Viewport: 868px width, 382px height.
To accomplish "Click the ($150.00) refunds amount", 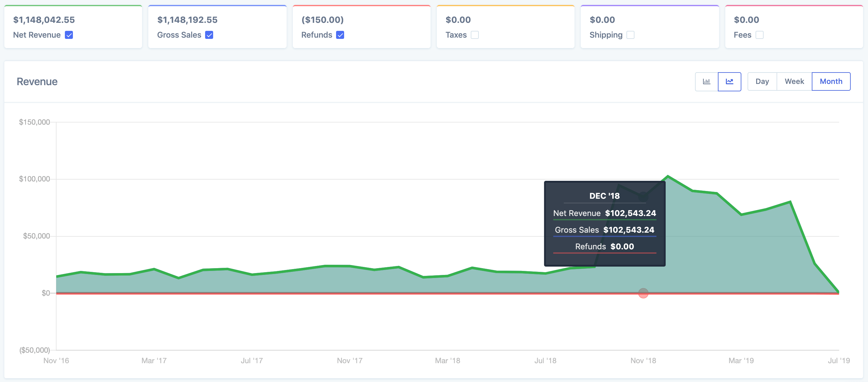I will coord(322,20).
